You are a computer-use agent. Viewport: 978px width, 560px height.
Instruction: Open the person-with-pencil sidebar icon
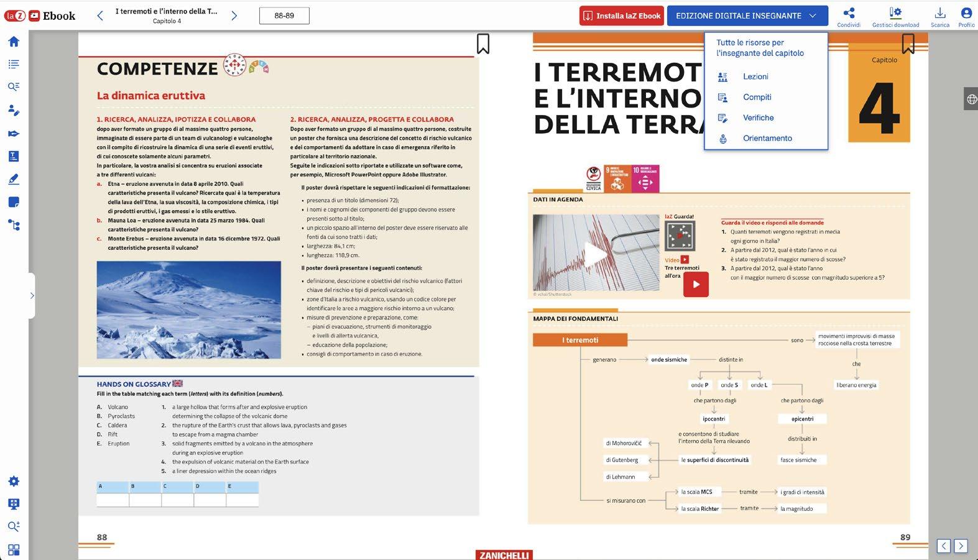(x=14, y=110)
